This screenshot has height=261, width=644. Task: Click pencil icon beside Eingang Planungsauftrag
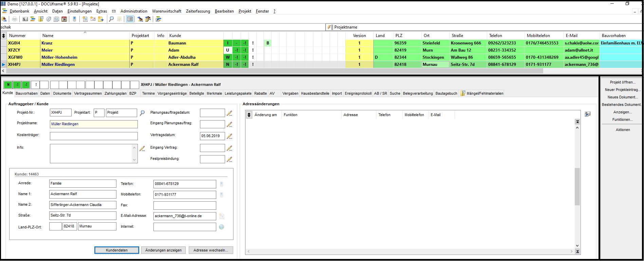229,125
